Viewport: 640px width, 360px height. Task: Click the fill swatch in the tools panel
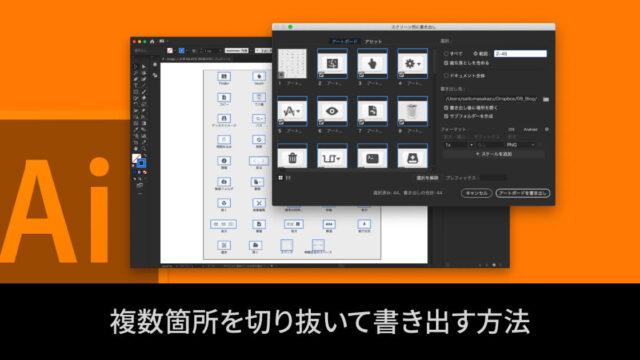click(137, 158)
